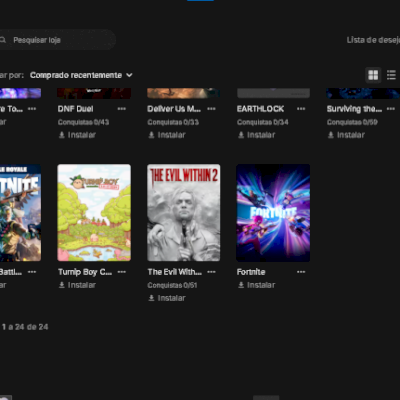The width and height of the screenshot is (400, 400).
Task: Open options menu for EARTHLOCK
Action: coord(301,109)
